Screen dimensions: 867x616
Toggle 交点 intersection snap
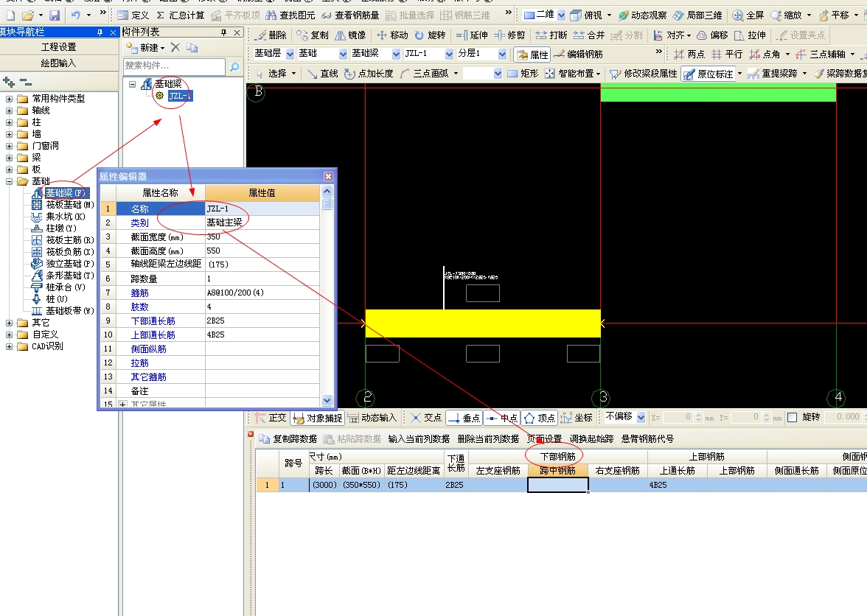pos(426,418)
